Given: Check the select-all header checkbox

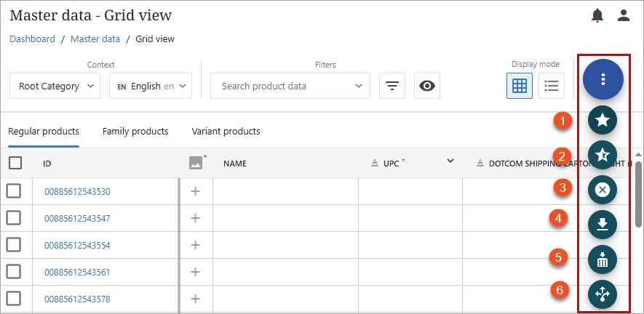Looking at the screenshot, I should (x=15, y=164).
